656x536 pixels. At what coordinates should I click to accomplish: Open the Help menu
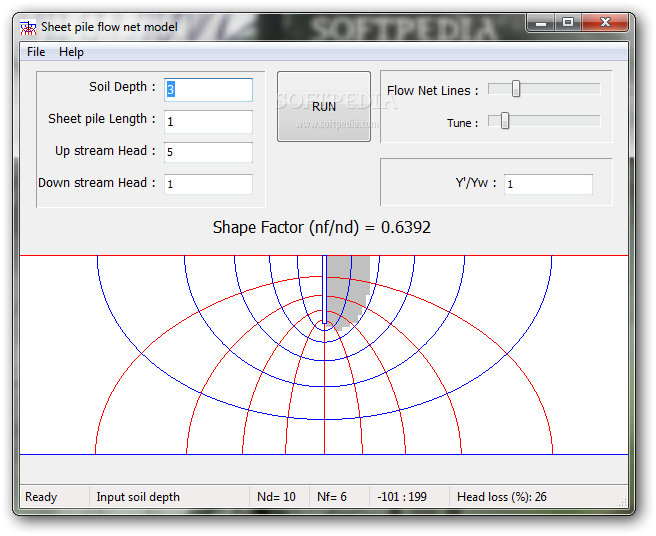pos(71,52)
